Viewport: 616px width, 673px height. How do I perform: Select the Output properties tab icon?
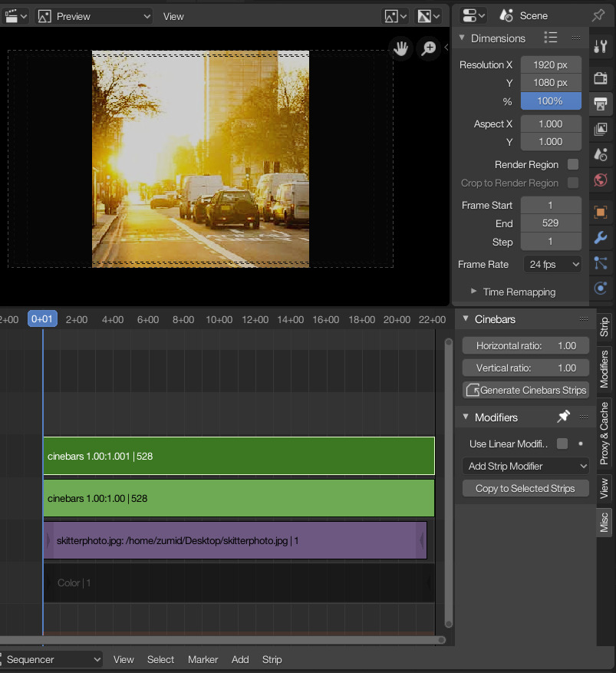point(601,104)
